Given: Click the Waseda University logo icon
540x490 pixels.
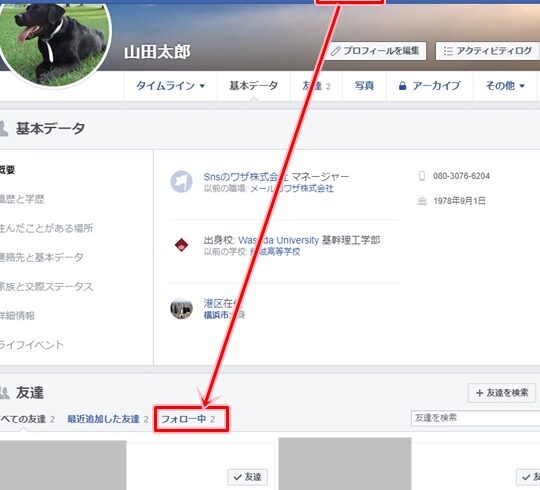Looking at the screenshot, I should 181,245.
